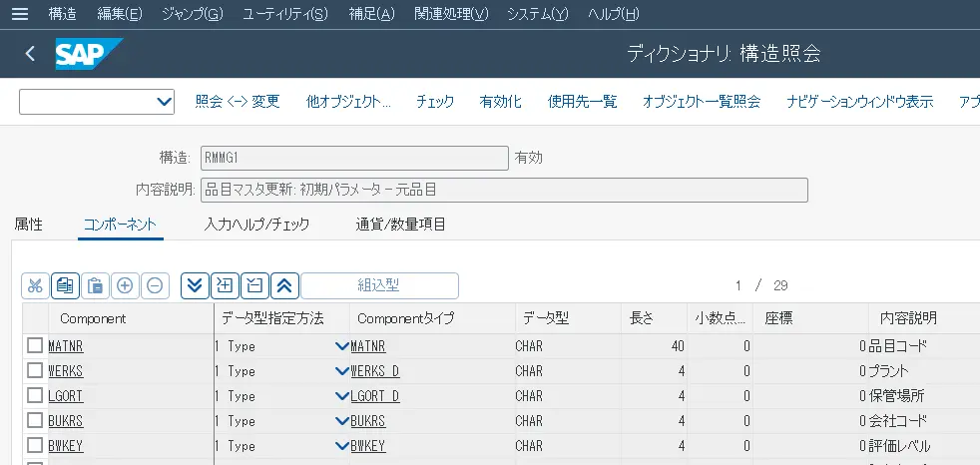980x465 pixels.
Task: Open the hamburger menu icon
Action: coord(20,15)
